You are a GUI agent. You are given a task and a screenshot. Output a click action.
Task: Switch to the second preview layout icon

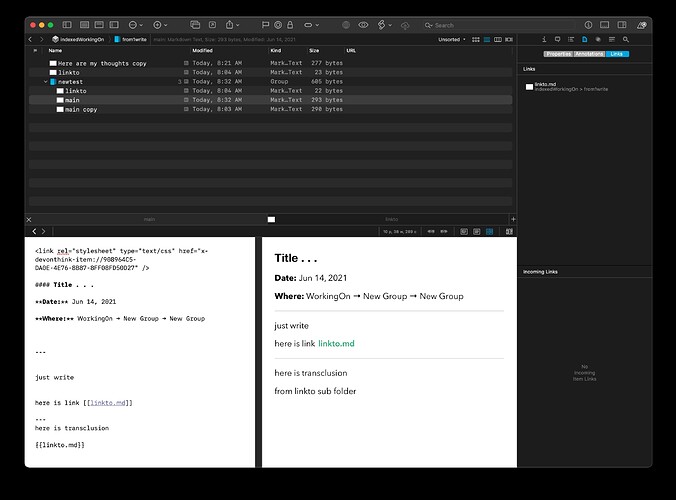click(x=99, y=25)
